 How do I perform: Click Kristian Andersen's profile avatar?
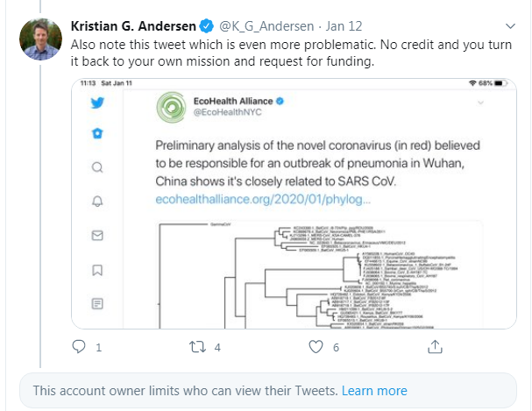pos(39,39)
